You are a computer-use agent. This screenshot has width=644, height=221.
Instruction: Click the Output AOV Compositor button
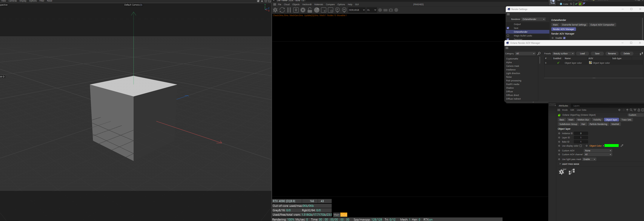coord(602,25)
